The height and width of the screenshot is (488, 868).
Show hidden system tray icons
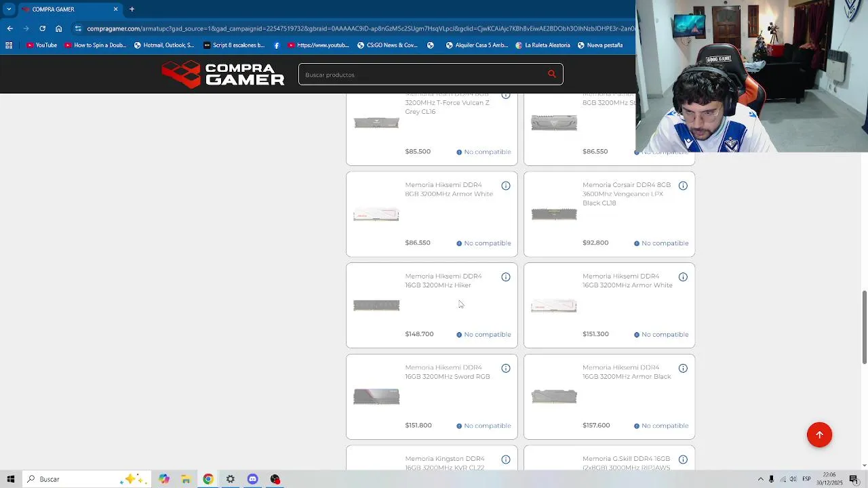pos(760,479)
